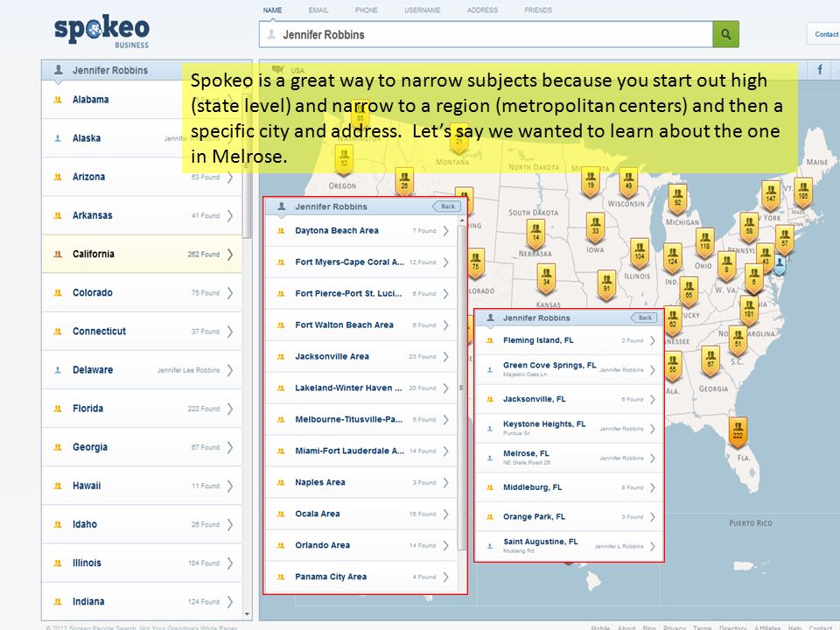Click the map marker labeled 33 on Iowa

coord(595,227)
